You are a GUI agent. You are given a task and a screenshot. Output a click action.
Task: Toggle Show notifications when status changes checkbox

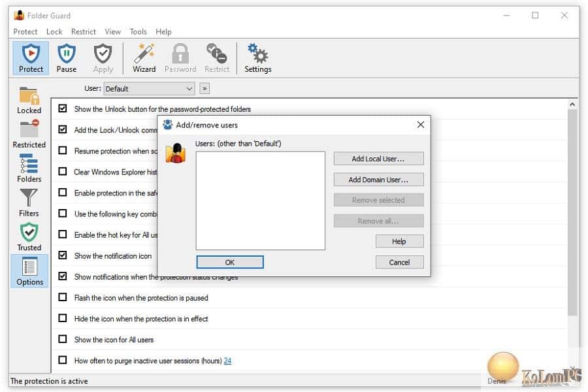click(63, 276)
